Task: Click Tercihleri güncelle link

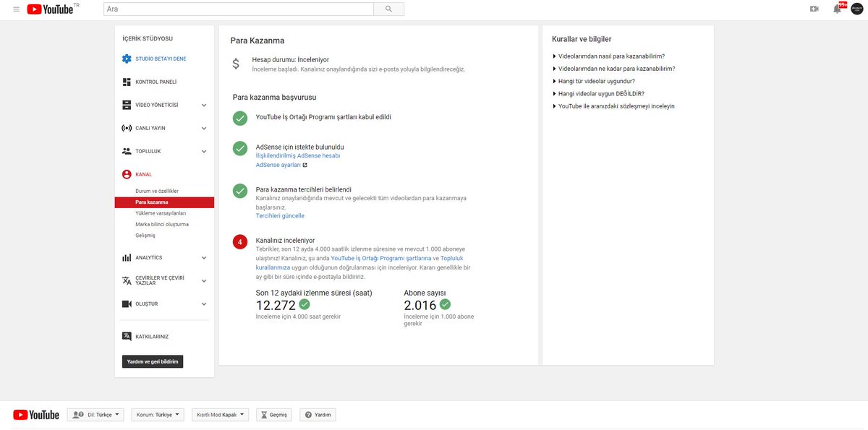Action: 280,215
